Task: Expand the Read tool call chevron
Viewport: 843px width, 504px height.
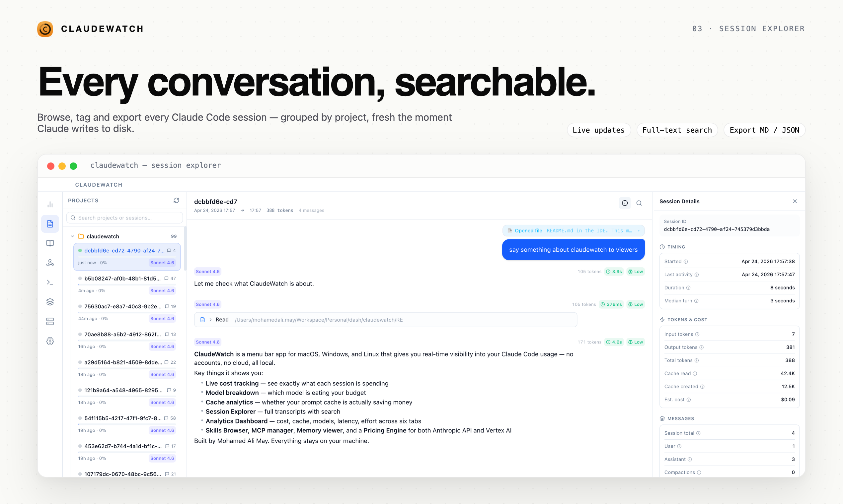Action: (210, 320)
